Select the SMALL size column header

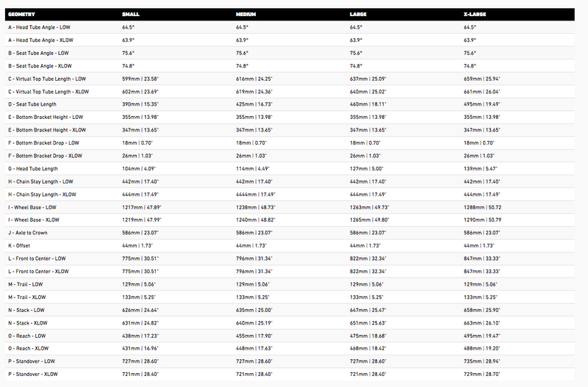[x=131, y=14]
